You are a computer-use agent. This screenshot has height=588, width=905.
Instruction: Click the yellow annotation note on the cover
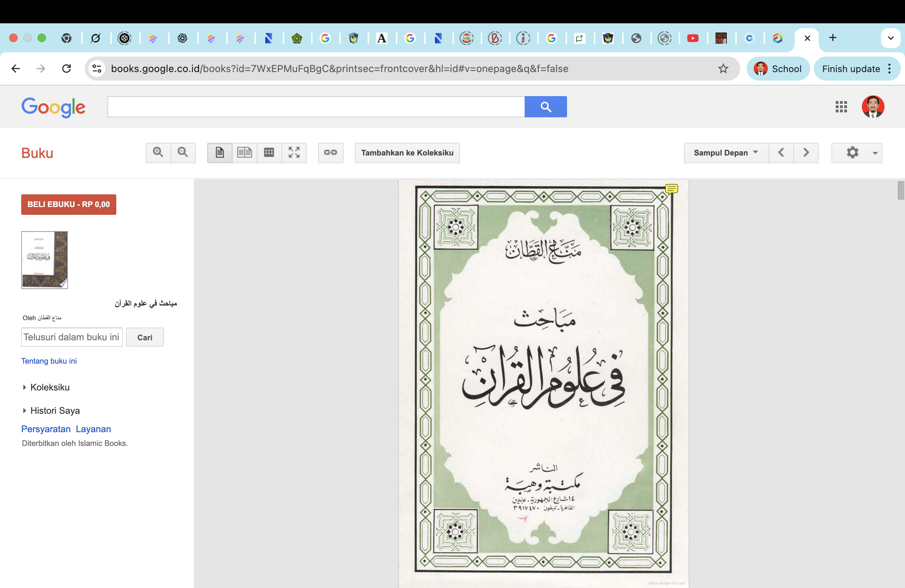pyautogui.click(x=672, y=189)
